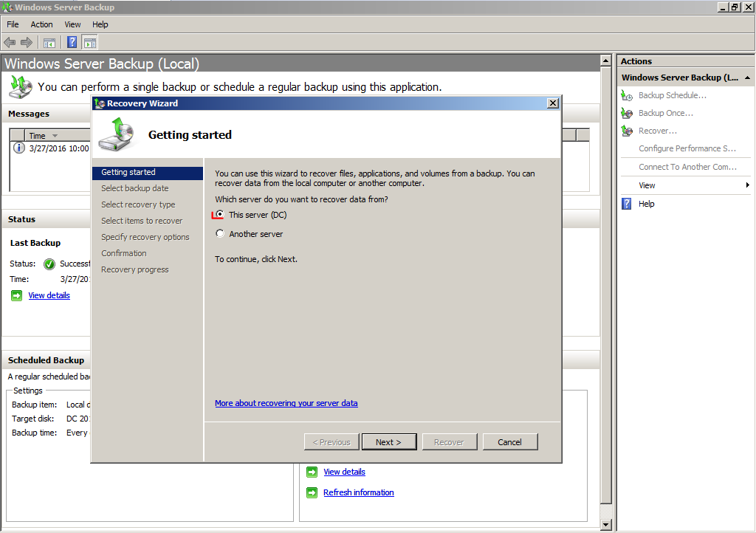Viewport: 756px width, 533px height.
Task: Click the Confirmation wizard step
Action: 124,253
